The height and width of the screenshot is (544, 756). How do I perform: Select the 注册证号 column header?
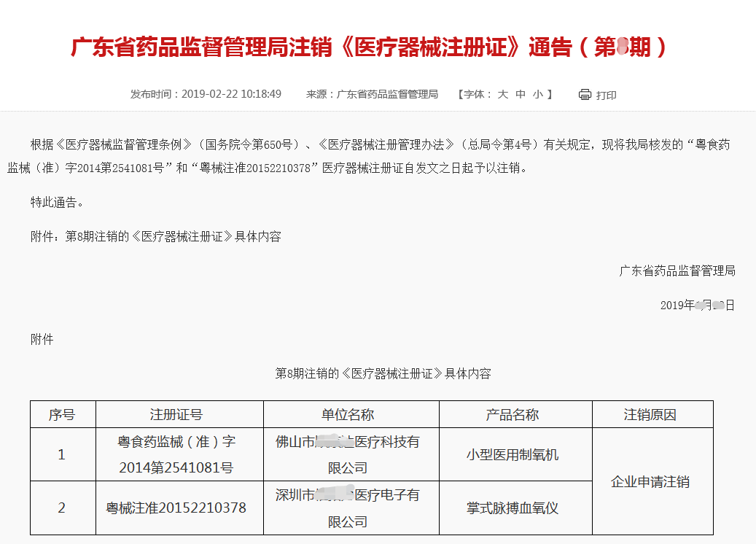[176, 414]
